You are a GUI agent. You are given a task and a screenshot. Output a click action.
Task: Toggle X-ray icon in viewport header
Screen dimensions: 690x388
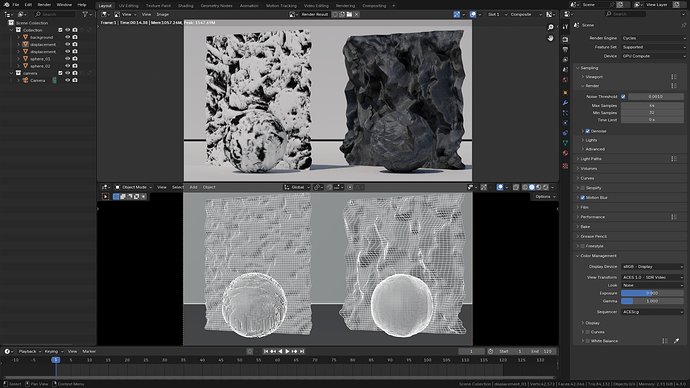pyautogui.click(x=516, y=187)
